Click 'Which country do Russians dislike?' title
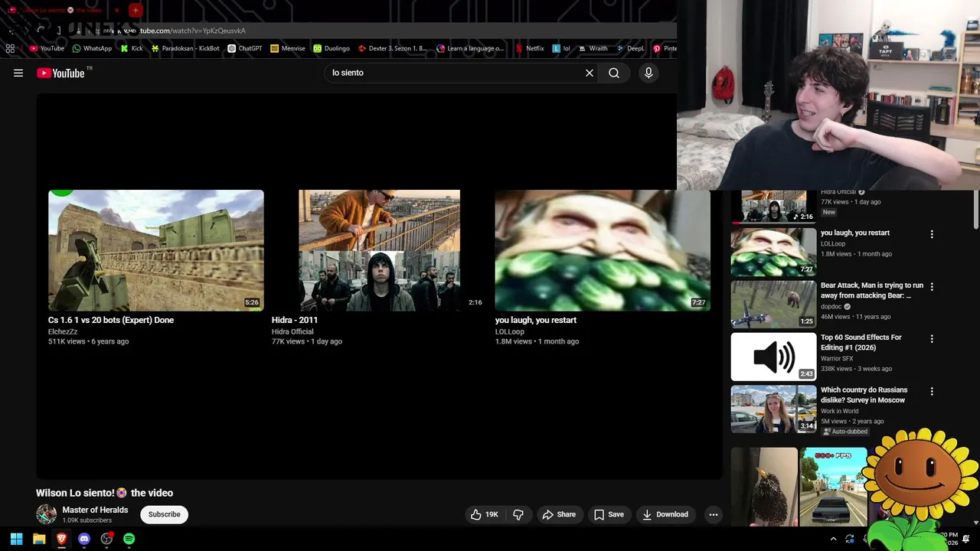 pyautogui.click(x=864, y=395)
